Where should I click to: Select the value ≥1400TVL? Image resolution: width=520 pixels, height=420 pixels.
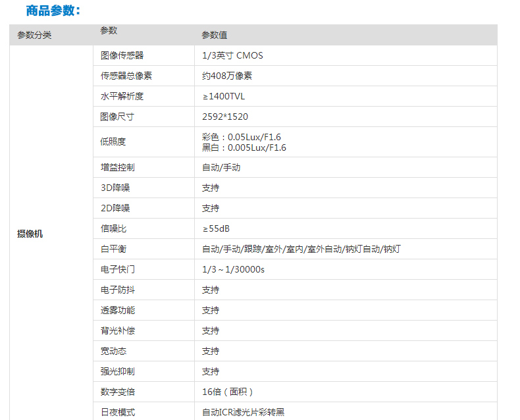[224, 96]
